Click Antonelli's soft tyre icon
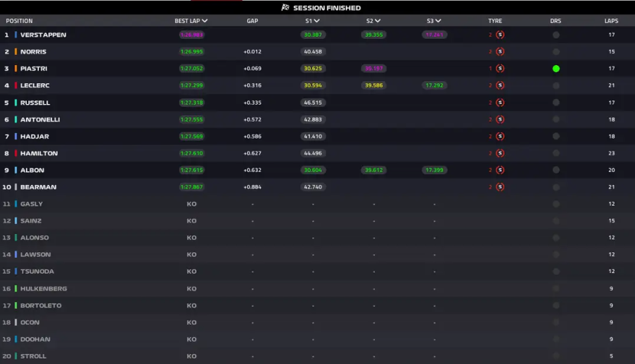The image size is (635, 364). 500,119
